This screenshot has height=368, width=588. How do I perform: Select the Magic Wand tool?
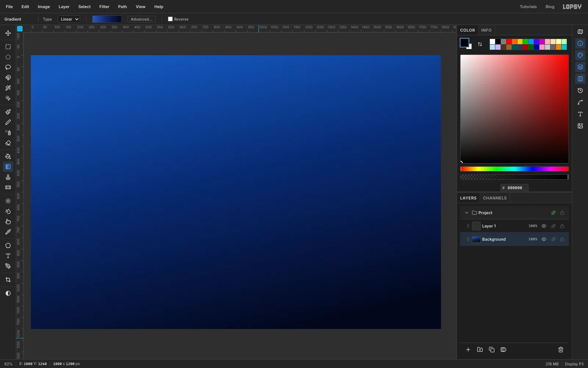8,88
